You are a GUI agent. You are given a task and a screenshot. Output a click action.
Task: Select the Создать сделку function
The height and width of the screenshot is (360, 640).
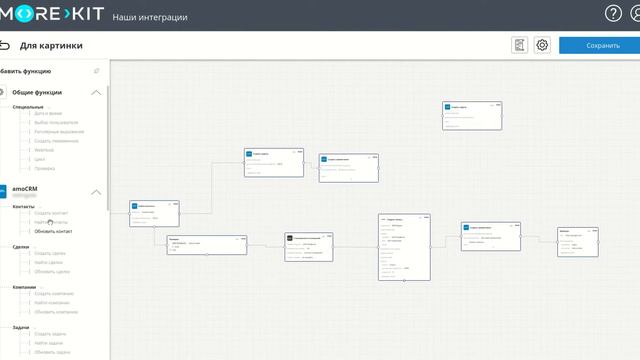click(x=50, y=253)
